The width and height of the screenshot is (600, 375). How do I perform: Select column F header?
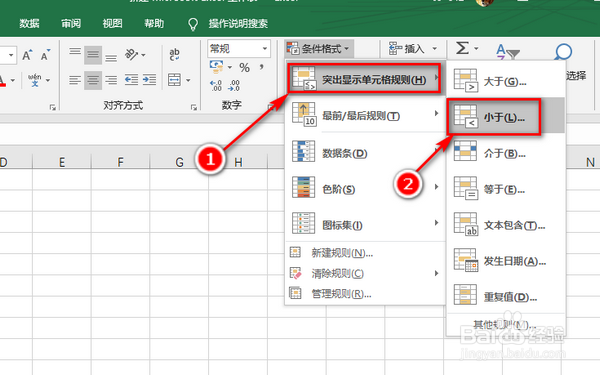[x=120, y=162]
